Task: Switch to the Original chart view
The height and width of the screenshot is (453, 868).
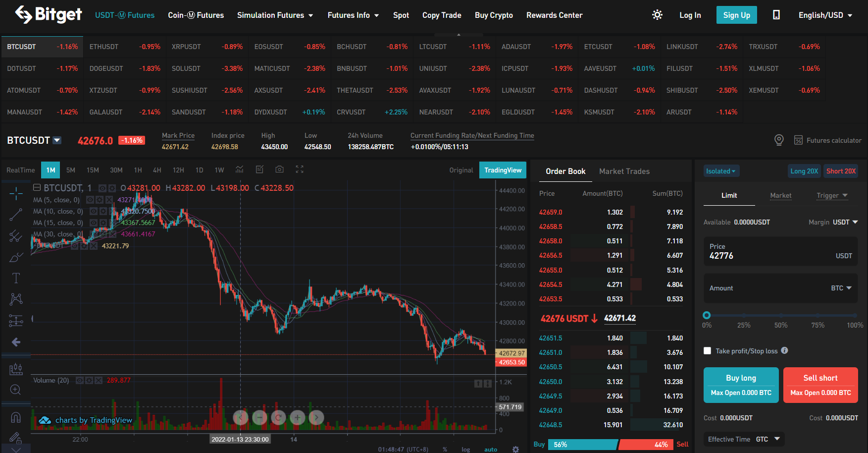Action: tap(461, 170)
